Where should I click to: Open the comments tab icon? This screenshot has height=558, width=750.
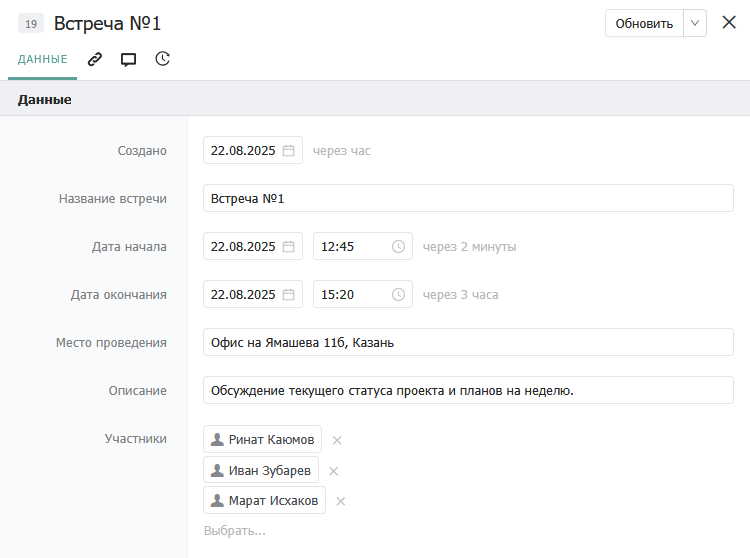coord(128,59)
